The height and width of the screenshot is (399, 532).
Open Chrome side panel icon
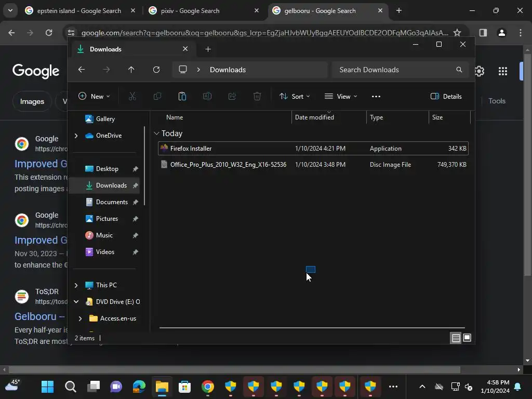click(483, 33)
